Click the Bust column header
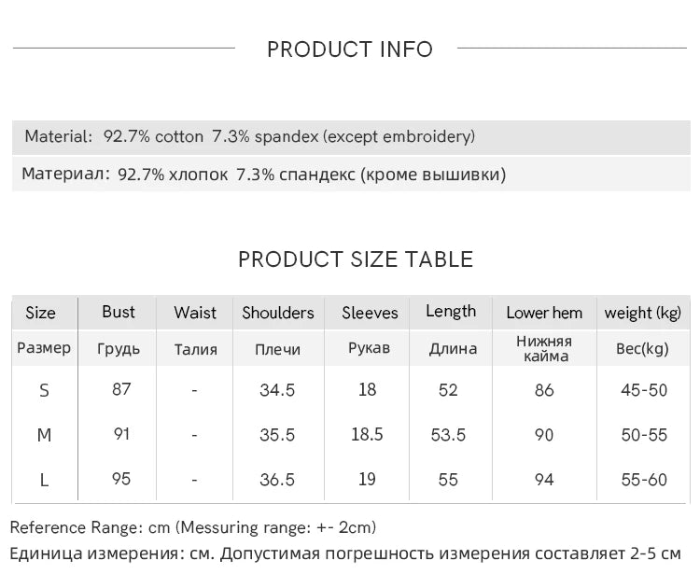This screenshot has height=588, width=700. [x=119, y=312]
